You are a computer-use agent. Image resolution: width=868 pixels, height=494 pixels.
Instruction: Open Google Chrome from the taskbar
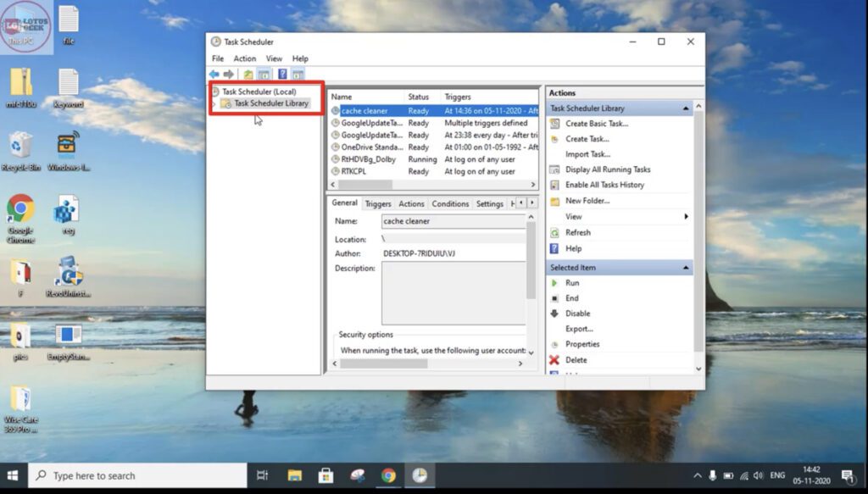click(x=388, y=475)
